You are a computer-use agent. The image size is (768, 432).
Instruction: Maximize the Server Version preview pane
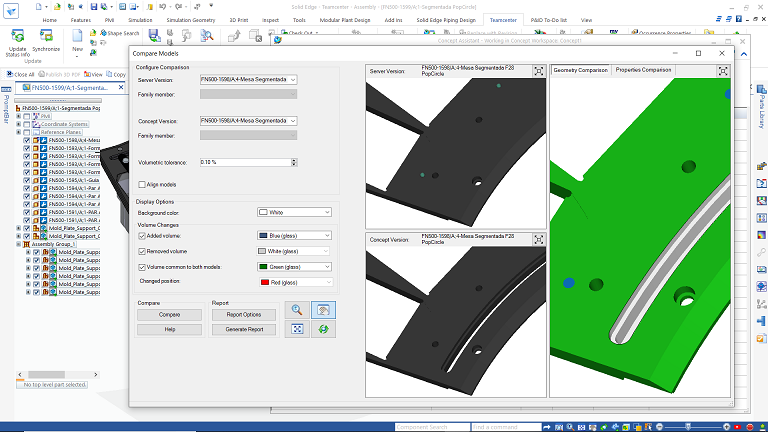[x=538, y=71]
